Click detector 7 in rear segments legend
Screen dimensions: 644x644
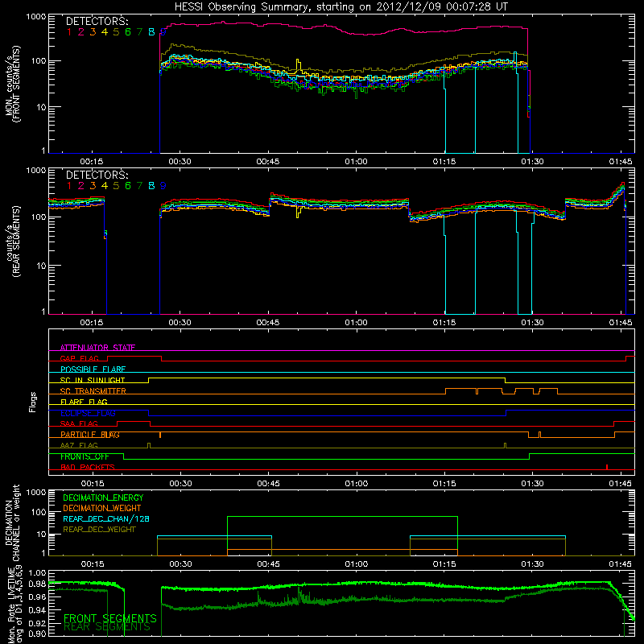click(139, 186)
